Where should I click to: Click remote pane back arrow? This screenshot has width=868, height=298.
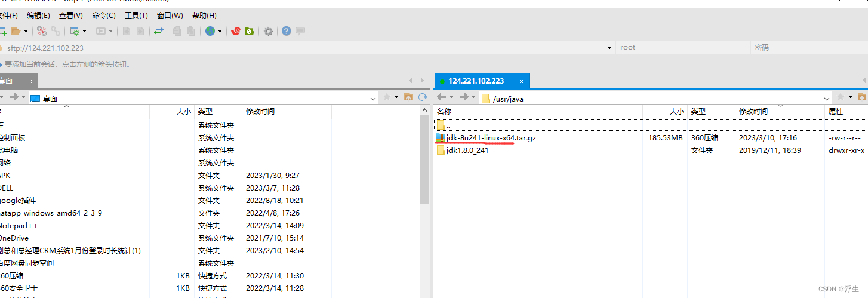tap(442, 97)
